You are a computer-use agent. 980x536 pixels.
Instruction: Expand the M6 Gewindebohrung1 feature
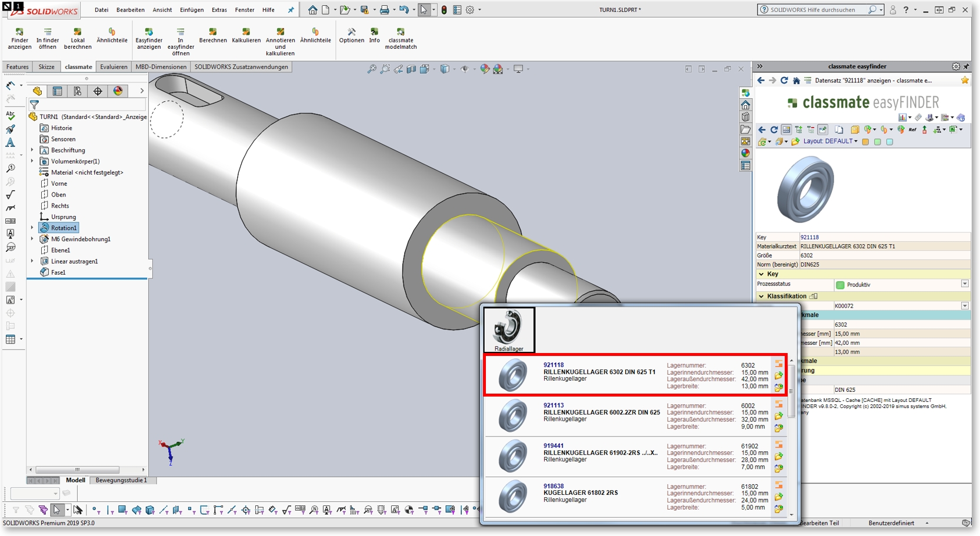32,239
